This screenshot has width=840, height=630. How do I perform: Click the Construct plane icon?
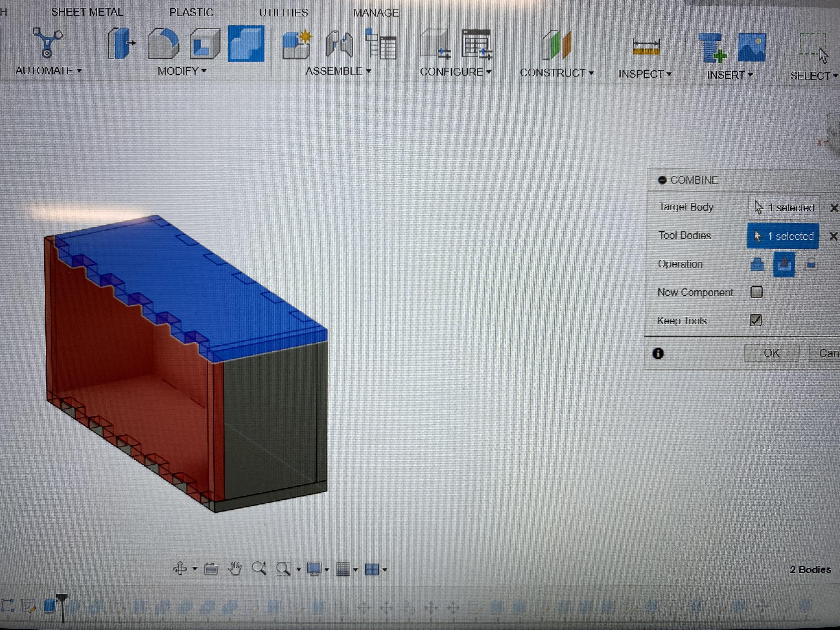pos(556,45)
